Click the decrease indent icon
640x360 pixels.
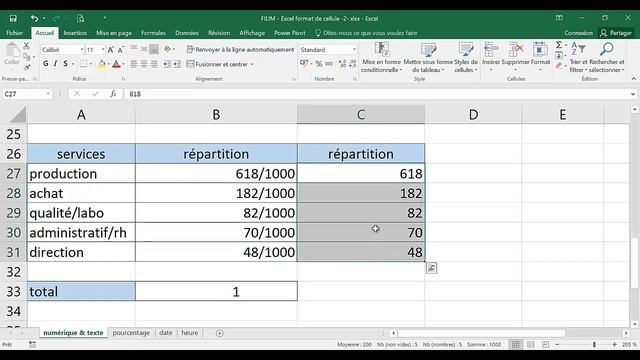(x=167, y=64)
